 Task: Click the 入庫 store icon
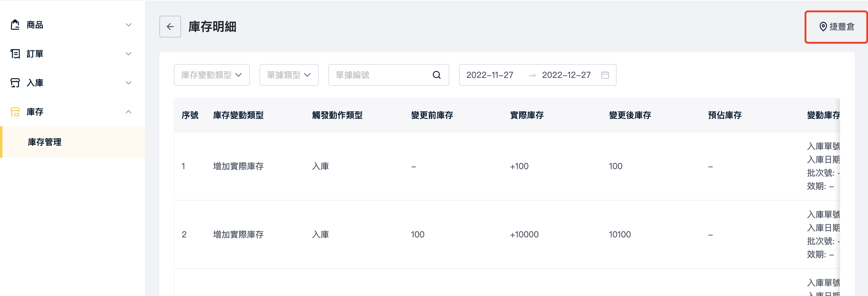pos(15,83)
